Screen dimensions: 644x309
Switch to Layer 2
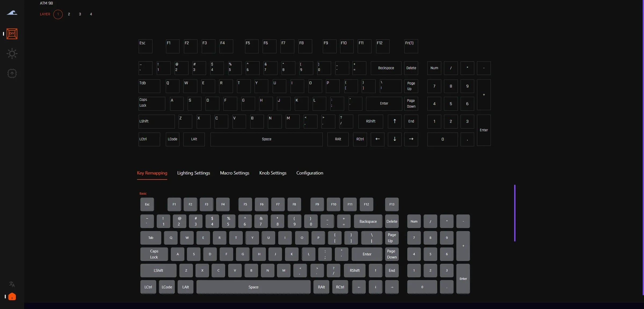[69, 14]
